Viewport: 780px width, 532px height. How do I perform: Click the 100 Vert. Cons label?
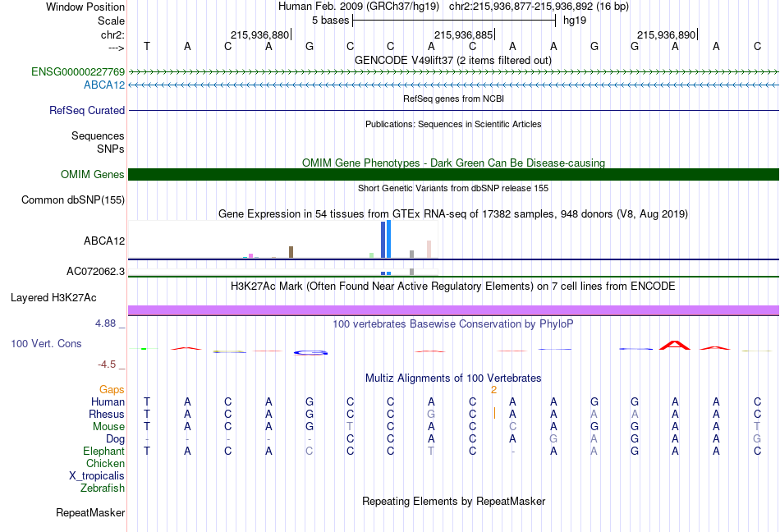click(x=46, y=343)
